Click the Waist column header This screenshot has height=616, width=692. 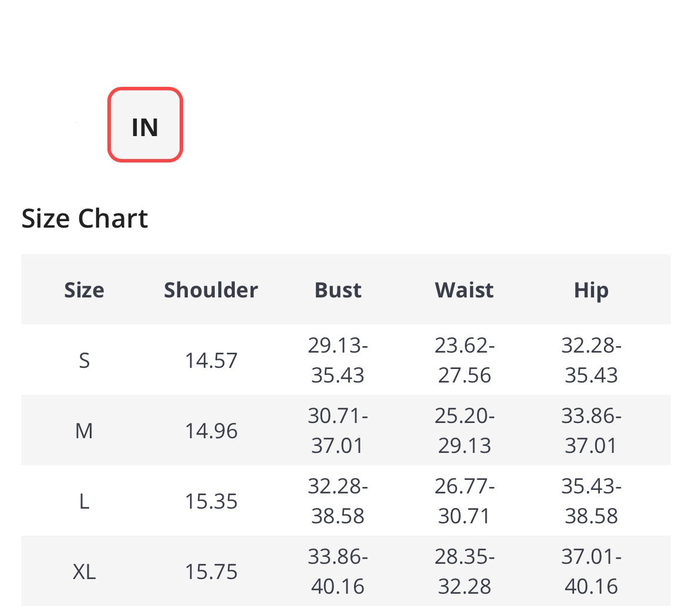(464, 290)
